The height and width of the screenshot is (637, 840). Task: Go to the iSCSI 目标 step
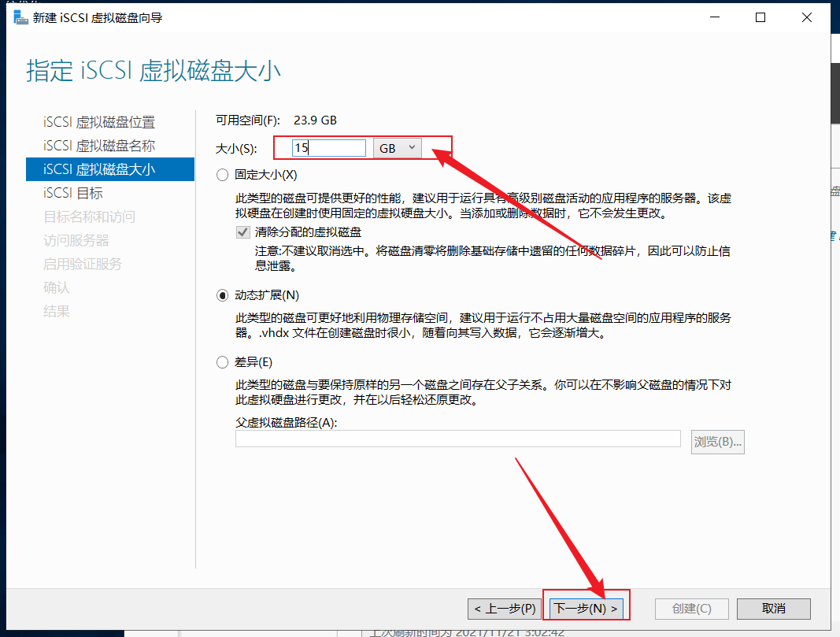[73, 193]
